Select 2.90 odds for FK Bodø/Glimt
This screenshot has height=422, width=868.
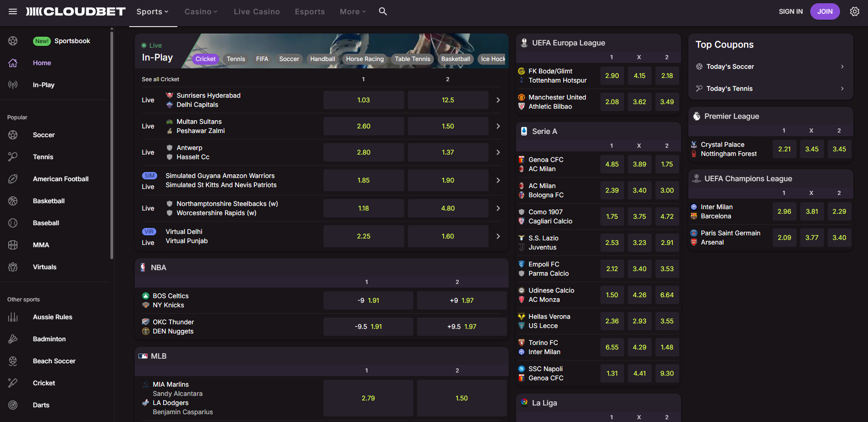click(612, 76)
